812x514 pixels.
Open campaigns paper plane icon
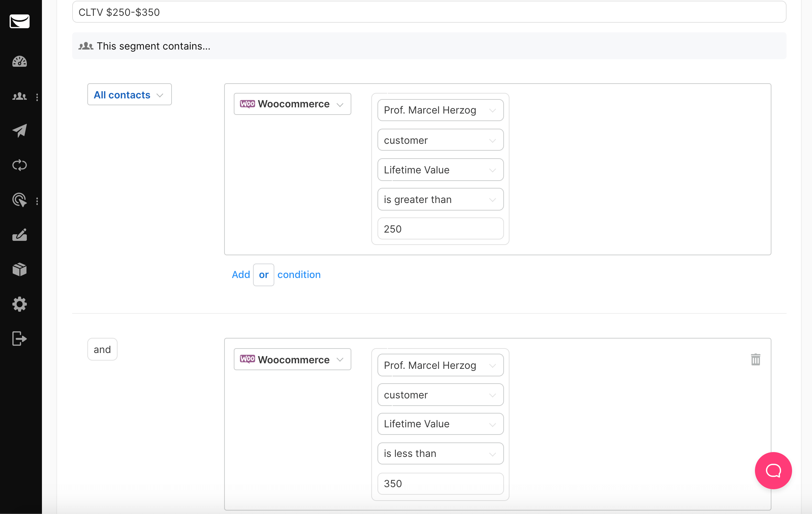coord(20,130)
